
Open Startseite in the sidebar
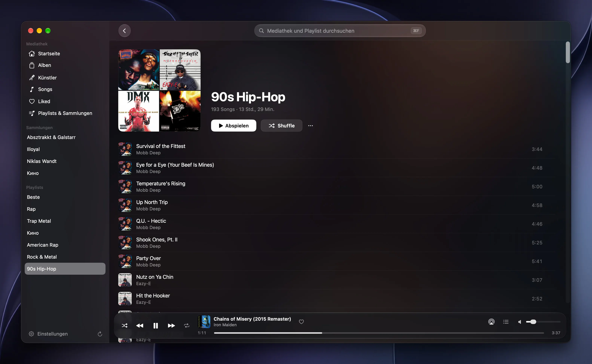(x=65, y=53)
